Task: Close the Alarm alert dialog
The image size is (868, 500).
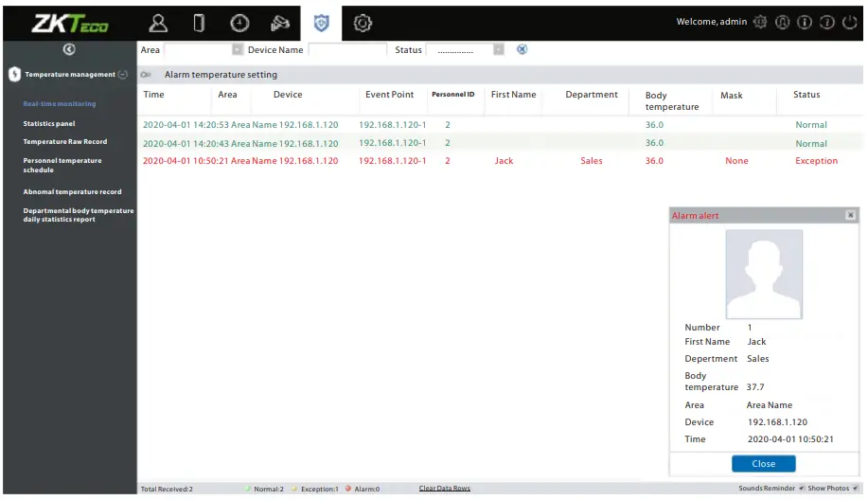Action: tap(763, 464)
